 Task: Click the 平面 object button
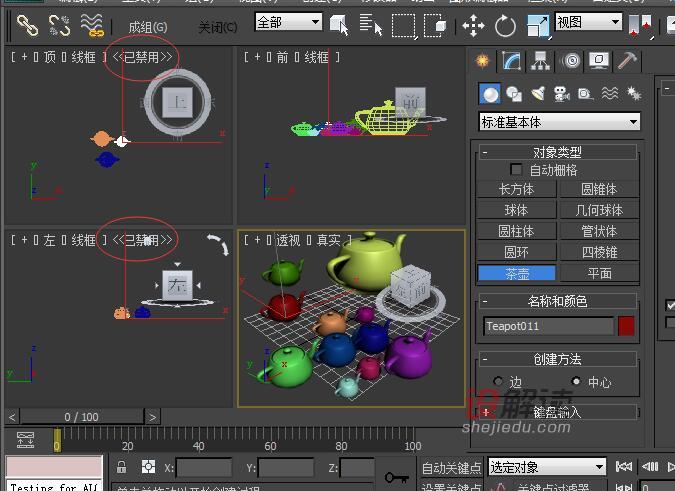[599, 273]
